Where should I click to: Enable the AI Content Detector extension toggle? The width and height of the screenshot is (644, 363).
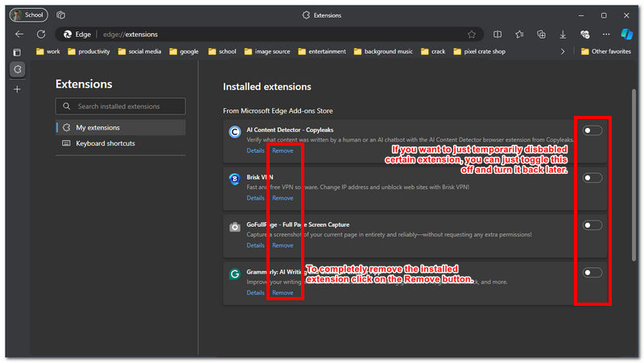[592, 130]
